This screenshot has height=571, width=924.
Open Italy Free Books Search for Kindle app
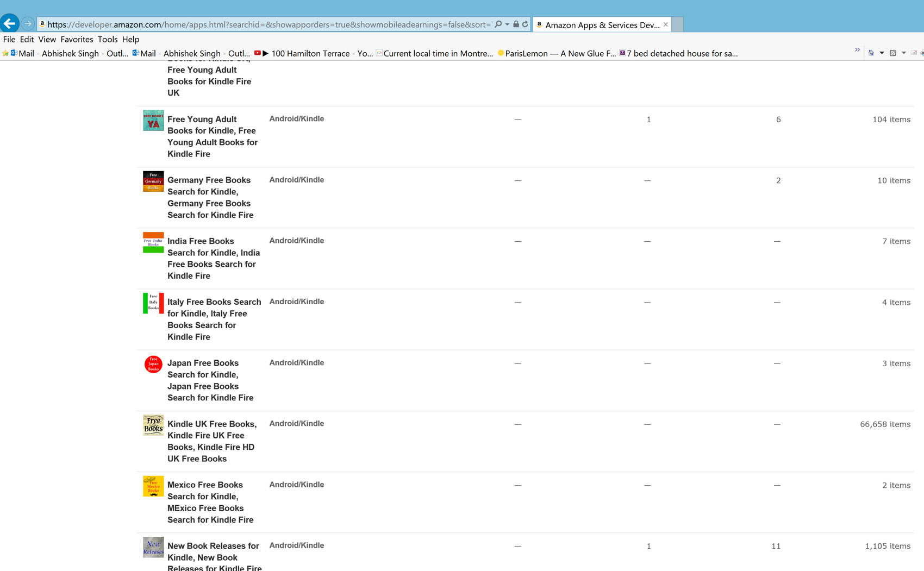(x=214, y=319)
